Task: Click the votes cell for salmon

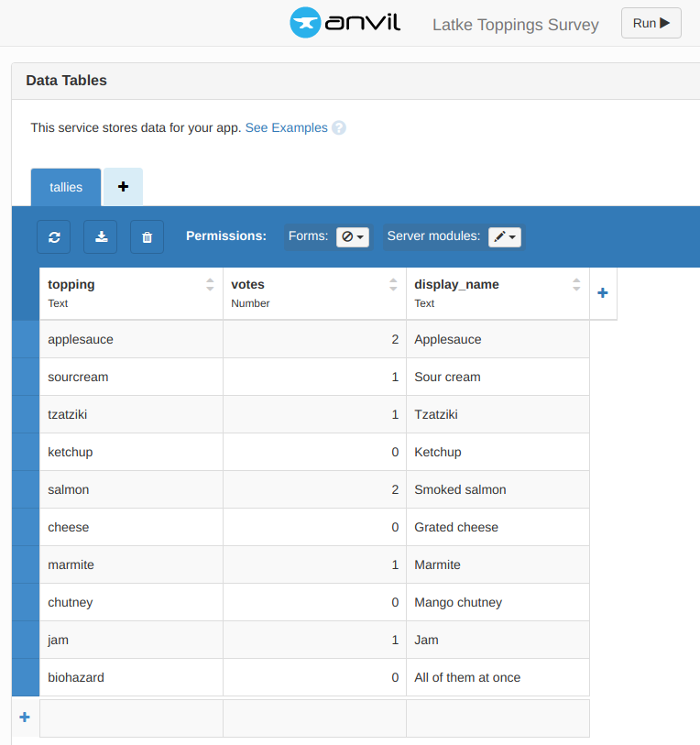Action: [x=314, y=489]
